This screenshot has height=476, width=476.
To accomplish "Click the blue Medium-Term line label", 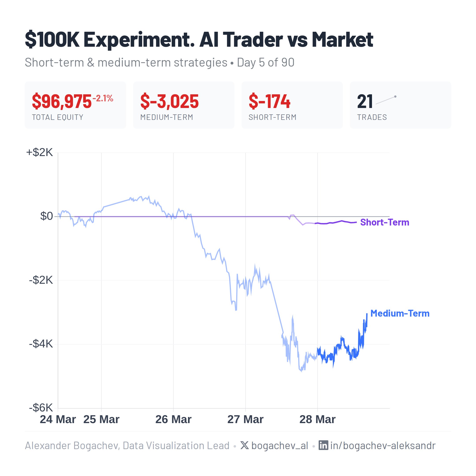I will click(400, 313).
